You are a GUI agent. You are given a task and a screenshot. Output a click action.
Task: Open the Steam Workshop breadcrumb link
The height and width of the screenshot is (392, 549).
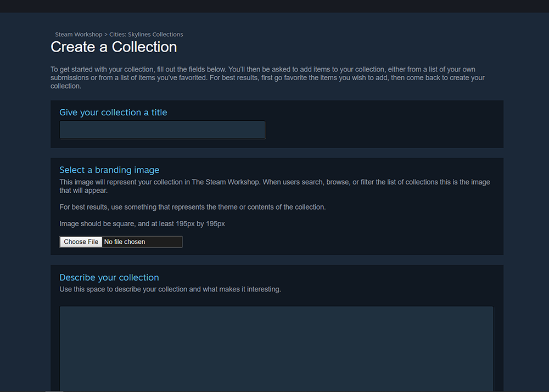[79, 35]
